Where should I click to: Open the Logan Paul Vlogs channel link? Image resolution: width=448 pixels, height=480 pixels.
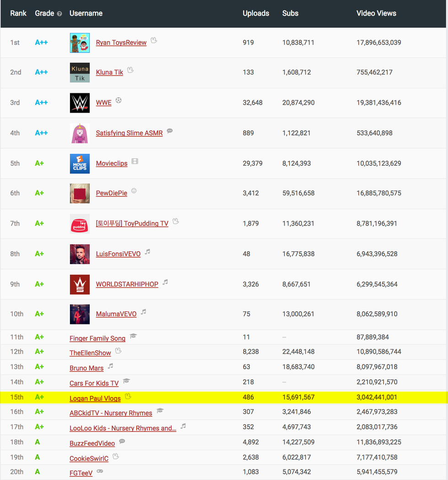pos(95,399)
